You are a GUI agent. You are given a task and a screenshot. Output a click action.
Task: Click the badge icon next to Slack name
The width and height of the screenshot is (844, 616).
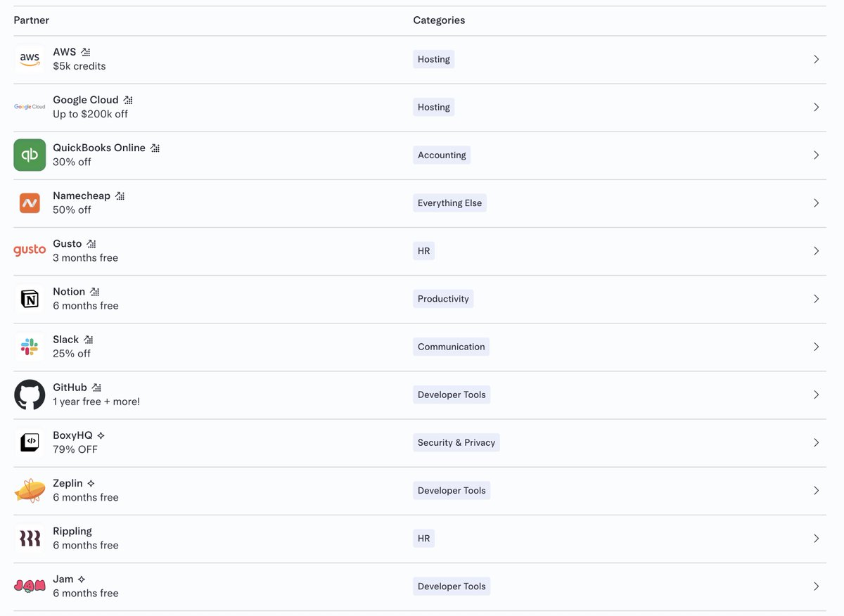click(x=88, y=339)
